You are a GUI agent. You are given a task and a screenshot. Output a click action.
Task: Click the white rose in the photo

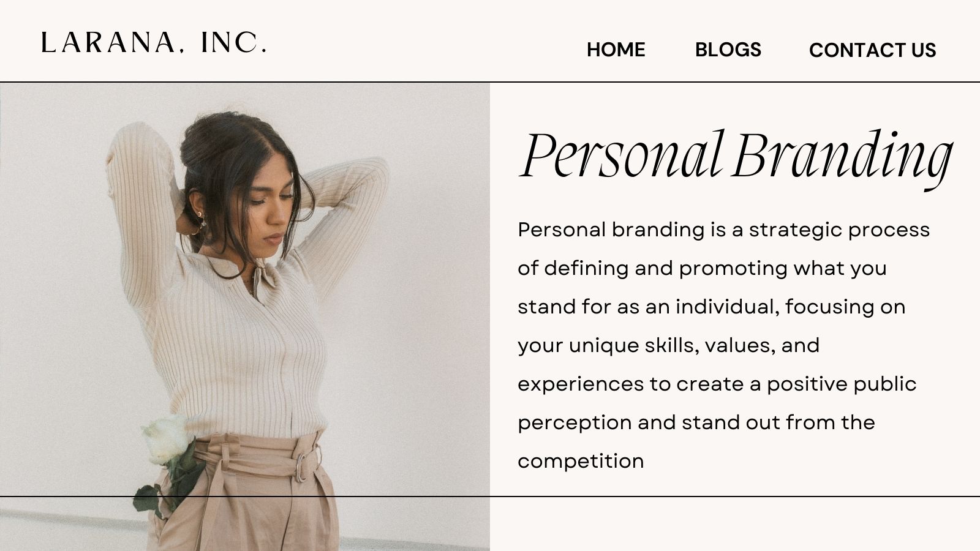(165, 439)
